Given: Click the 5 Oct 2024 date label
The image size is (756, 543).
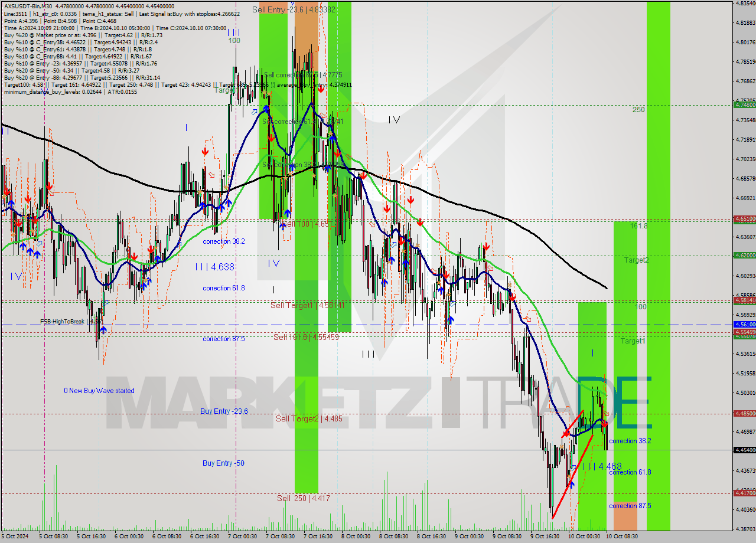Looking at the screenshot, I should pyautogui.click(x=14, y=537).
